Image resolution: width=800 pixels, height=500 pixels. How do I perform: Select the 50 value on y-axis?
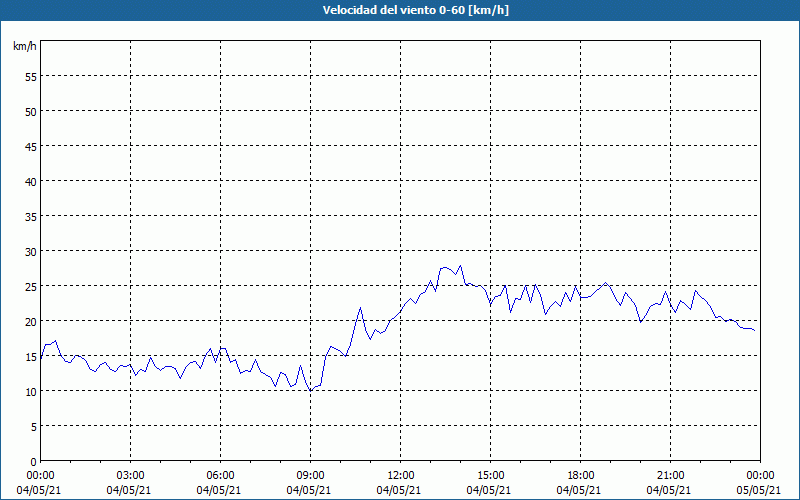click(31, 112)
